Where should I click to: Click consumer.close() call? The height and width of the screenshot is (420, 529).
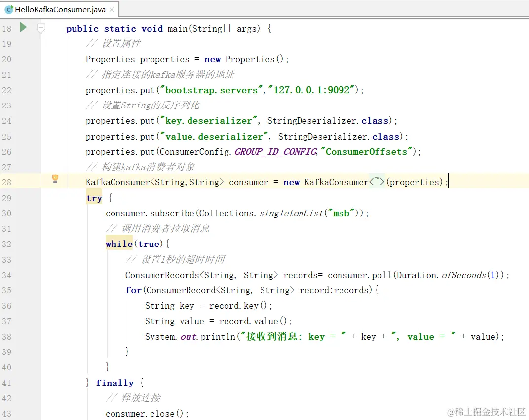click(145, 414)
